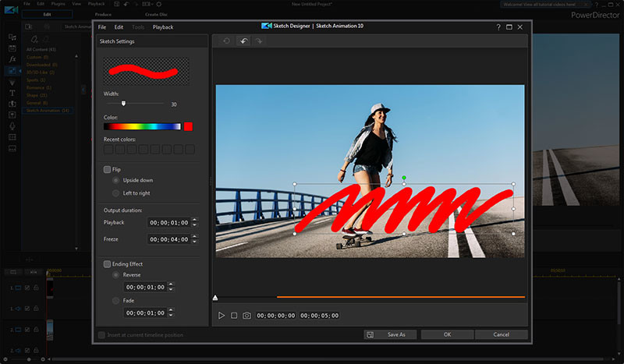Increase the Fade duration using up stepper
The image size is (624, 364).
coord(172,310)
